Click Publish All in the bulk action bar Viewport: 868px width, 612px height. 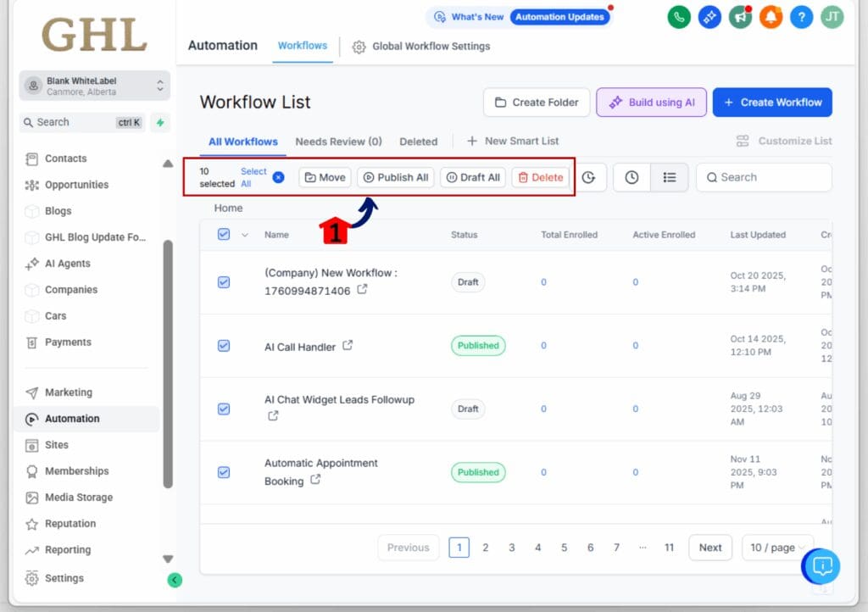[394, 177]
